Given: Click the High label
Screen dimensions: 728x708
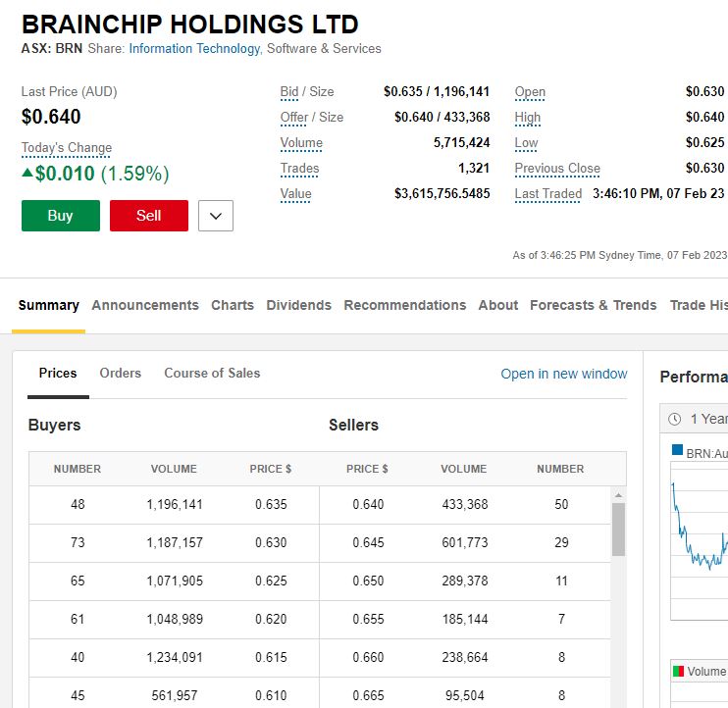Looking at the screenshot, I should [x=528, y=118].
